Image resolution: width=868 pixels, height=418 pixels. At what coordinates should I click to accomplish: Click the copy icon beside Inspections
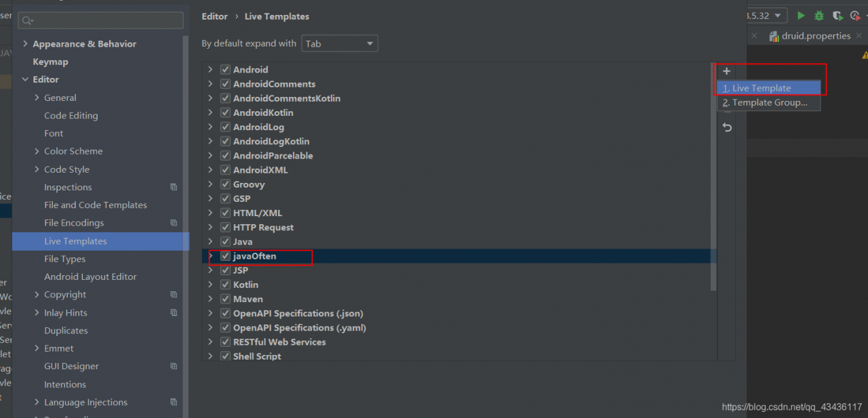(x=174, y=187)
